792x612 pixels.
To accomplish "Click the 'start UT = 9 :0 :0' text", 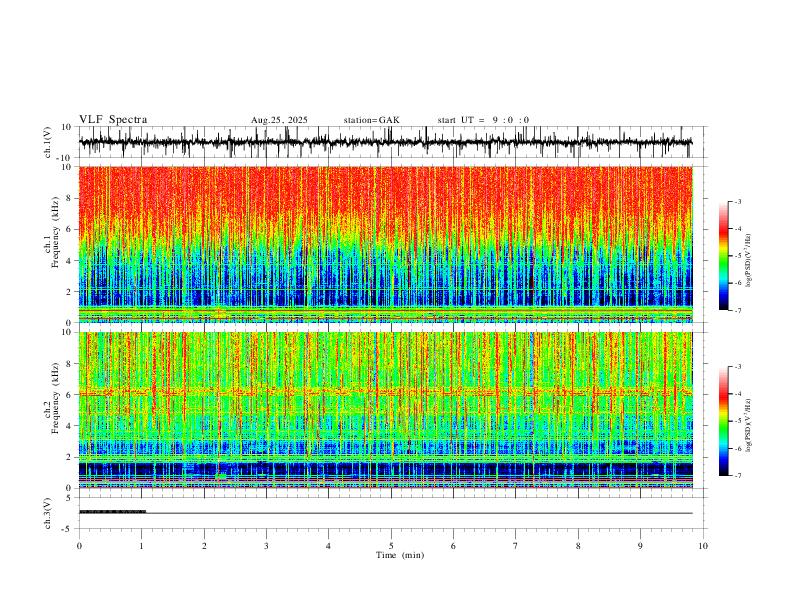I will [x=483, y=120].
